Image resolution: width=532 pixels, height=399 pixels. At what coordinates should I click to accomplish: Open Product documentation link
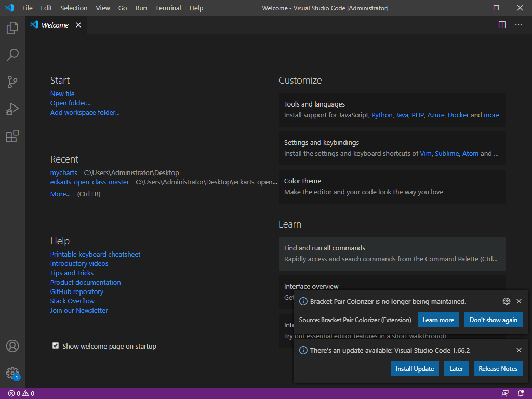coord(86,282)
